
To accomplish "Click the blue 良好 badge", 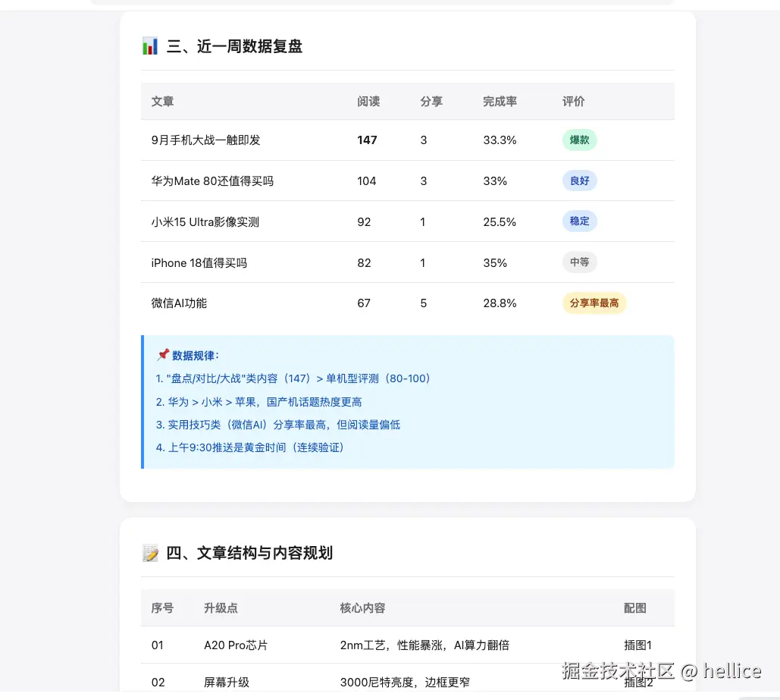I will pyautogui.click(x=580, y=180).
